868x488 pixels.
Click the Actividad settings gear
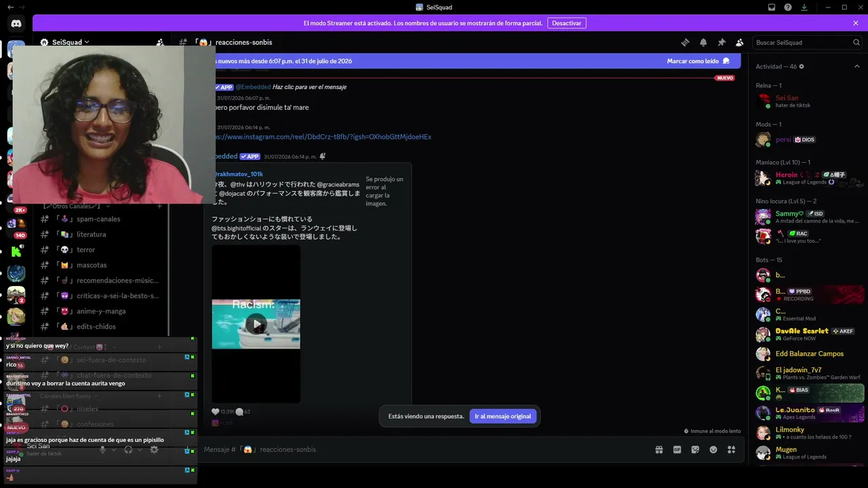tap(802, 66)
